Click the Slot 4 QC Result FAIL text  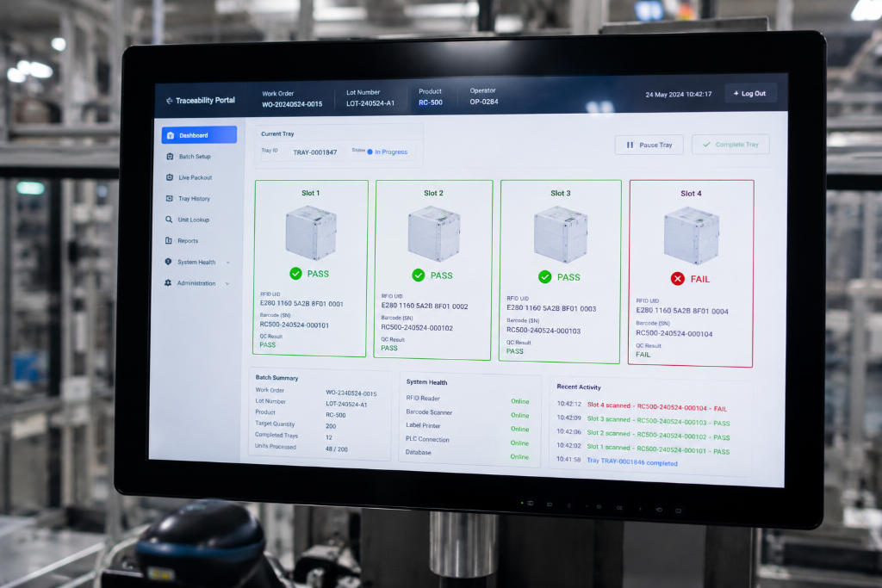[x=643, y=355]
